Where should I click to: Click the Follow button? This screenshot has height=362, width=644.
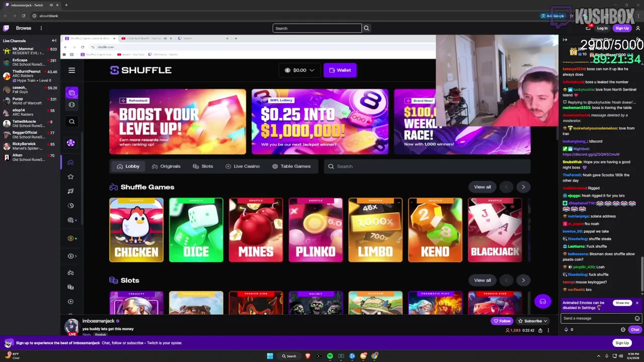(502, 321)
